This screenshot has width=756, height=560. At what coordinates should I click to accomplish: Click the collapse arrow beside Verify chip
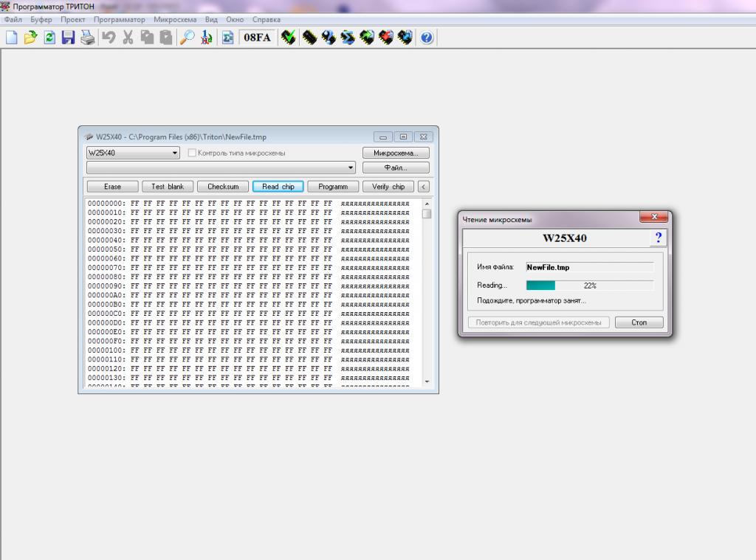[424, 187]
